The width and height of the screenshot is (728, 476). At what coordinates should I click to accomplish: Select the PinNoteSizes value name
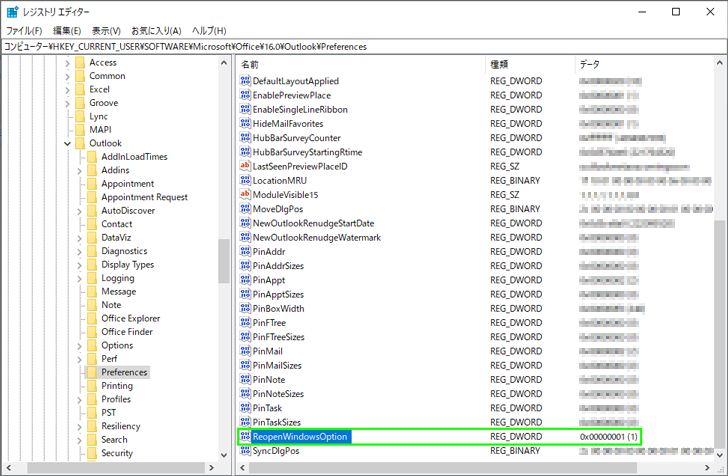[278, 393]
